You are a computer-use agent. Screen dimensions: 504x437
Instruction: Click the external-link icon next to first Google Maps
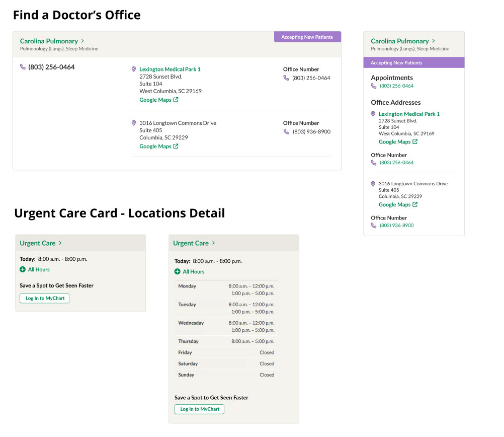click(175, 99)
